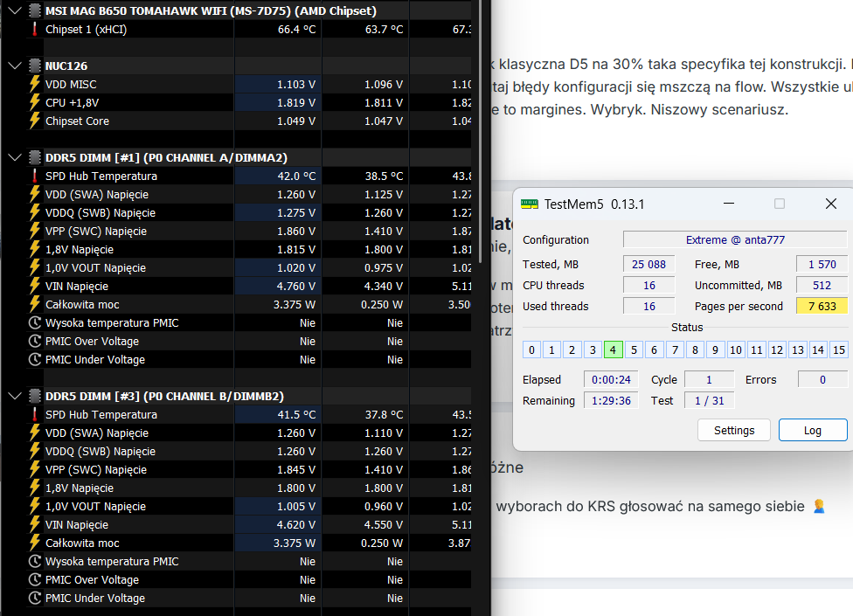This screenshot has width=853, height=616.
Task: Click the chip icon beside MSI MAG B650
Action: [35, 10]
